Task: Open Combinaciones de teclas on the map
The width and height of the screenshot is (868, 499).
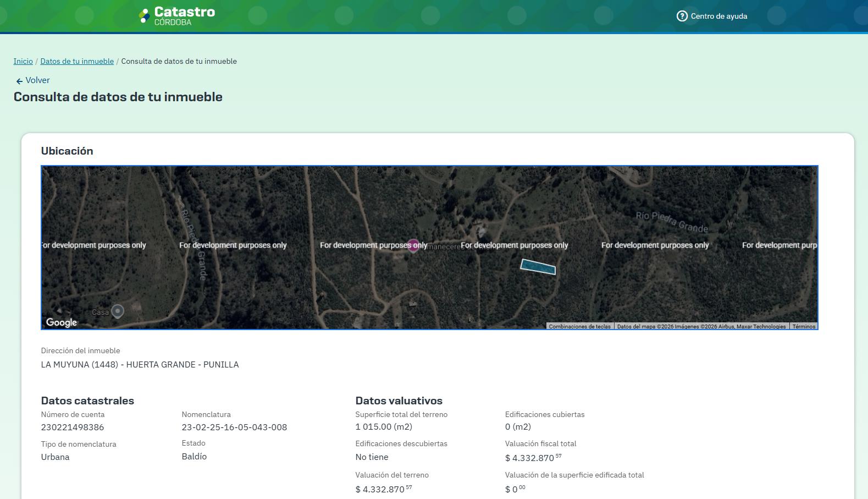Action: pos(579,326)
